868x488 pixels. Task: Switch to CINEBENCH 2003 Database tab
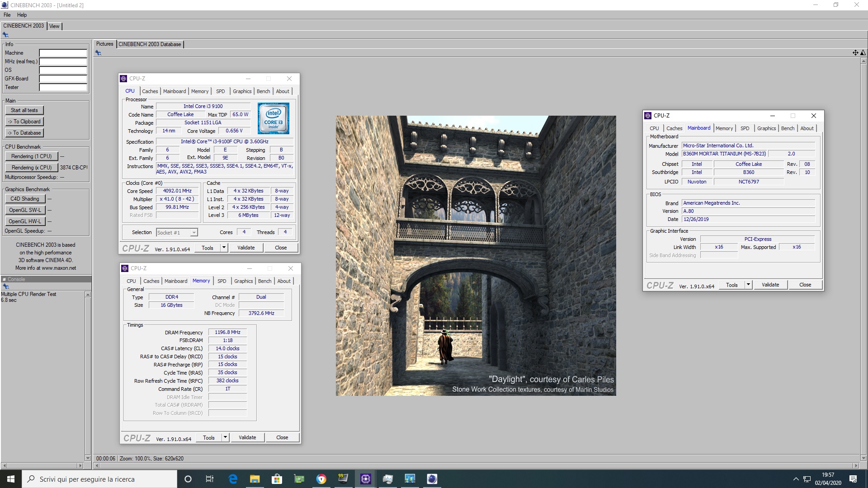click(x=150, y=44)
